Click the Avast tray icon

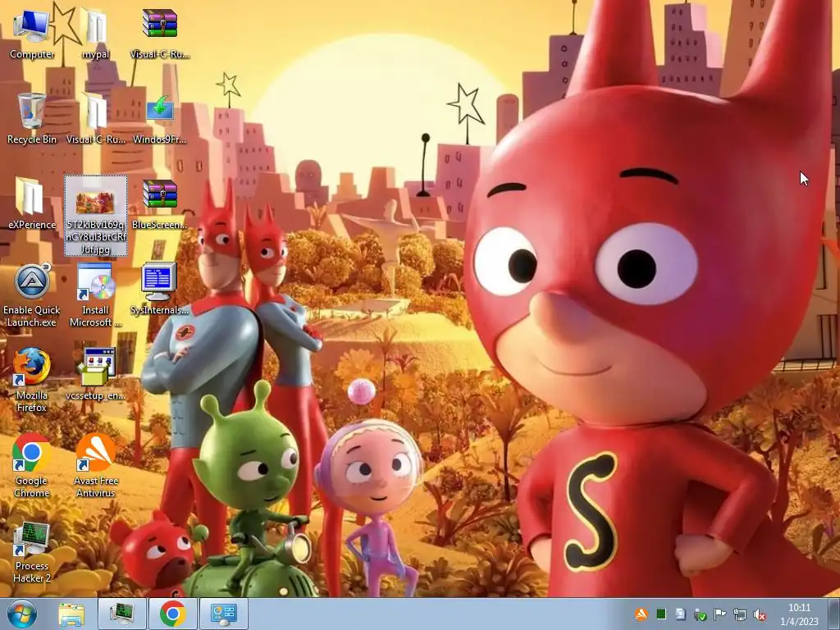point(641,614)
